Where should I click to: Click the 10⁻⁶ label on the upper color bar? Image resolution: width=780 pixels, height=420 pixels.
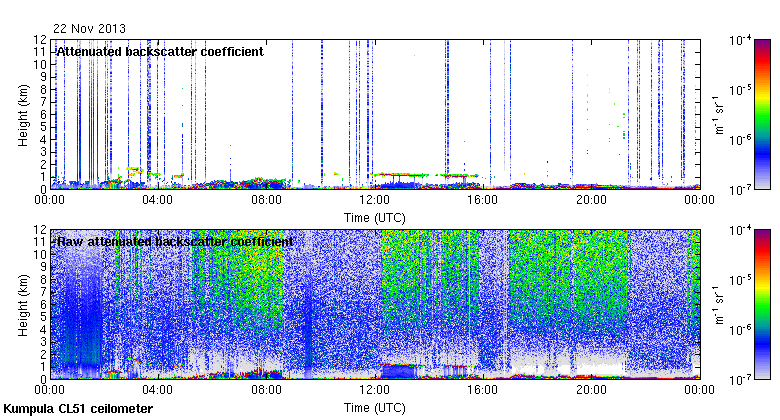[740, 140]
